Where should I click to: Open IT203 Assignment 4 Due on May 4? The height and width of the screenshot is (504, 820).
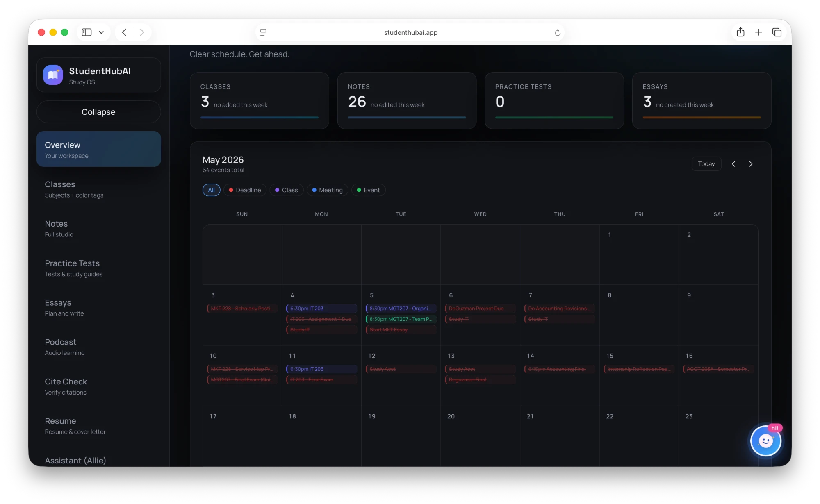click(321, 319)
